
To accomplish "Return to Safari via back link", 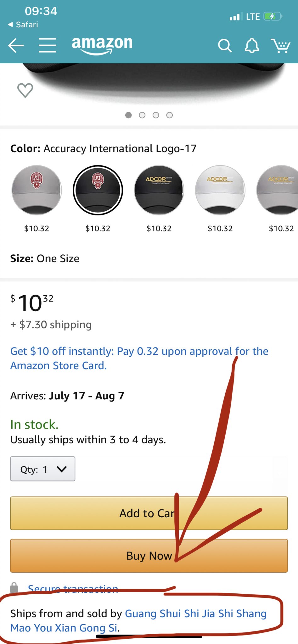I will (23, 25).
